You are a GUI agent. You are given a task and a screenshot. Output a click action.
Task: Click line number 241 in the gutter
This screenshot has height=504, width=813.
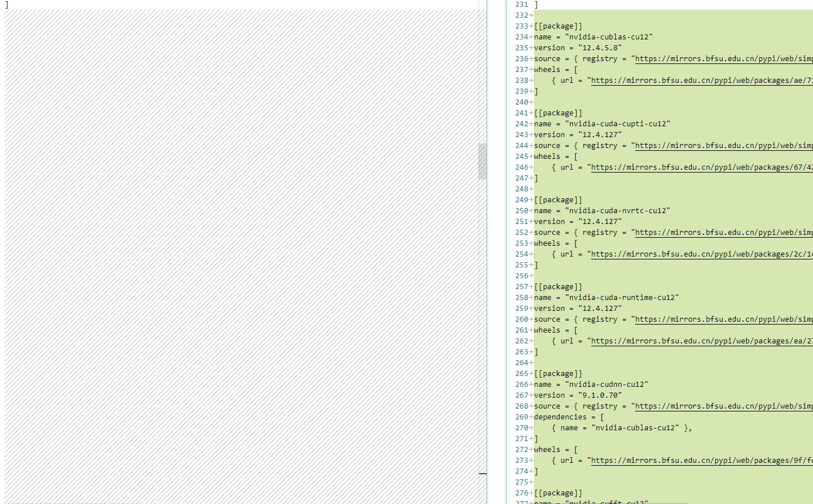pyautogui.click(x=521, y=113)
